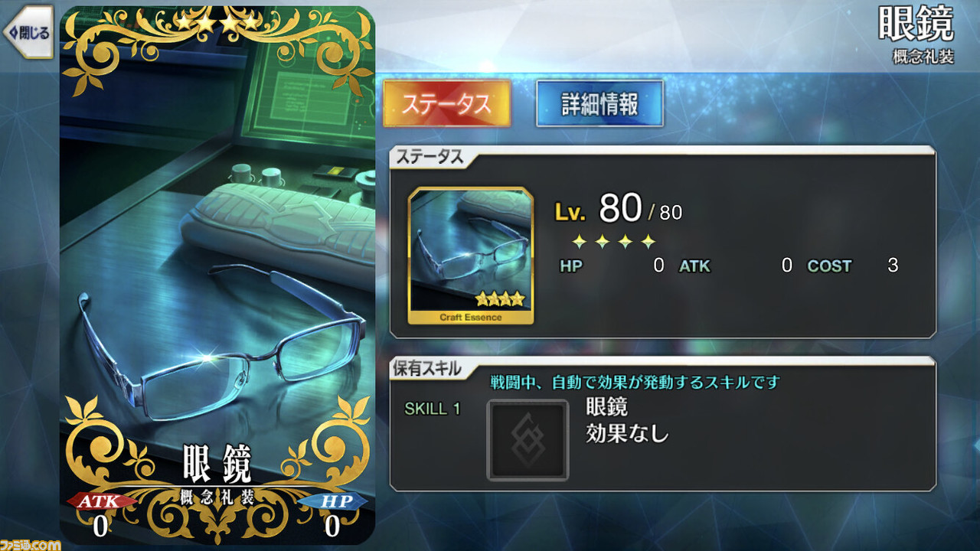This screenshot has height=551, width=980.
Task: Tap the SKILL 1 label
Action: tap(433, 409)
